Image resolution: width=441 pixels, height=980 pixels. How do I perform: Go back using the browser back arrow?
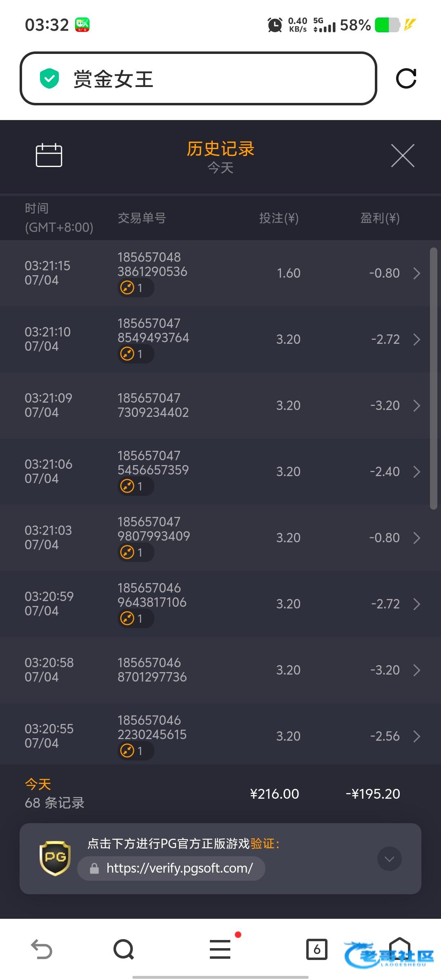point(42,949)
